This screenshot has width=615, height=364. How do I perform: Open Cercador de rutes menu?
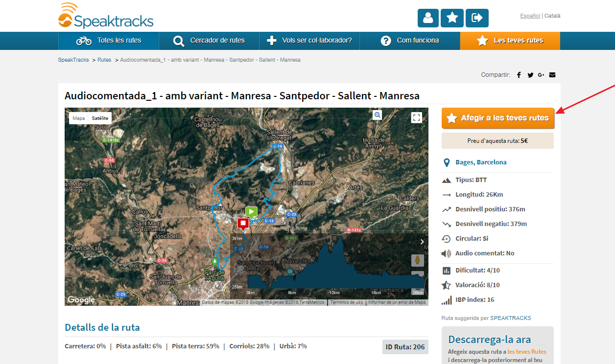point(209,41)
